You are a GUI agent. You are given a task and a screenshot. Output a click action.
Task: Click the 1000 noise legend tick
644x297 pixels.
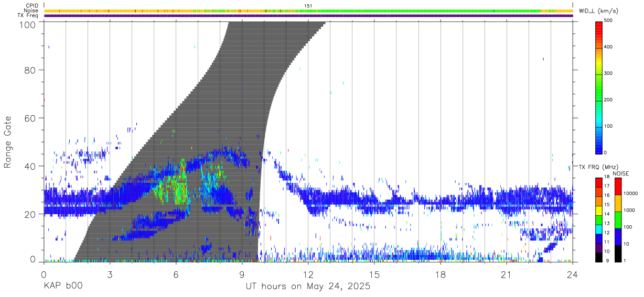[x=630, y=210]
